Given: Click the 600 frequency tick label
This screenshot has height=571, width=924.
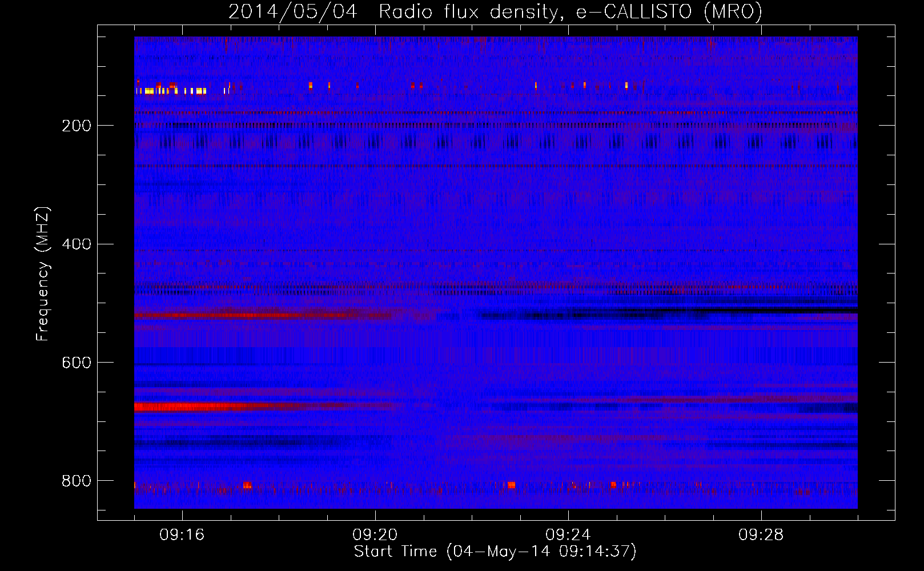Looking at the screenshot, I should coord(77,363).
